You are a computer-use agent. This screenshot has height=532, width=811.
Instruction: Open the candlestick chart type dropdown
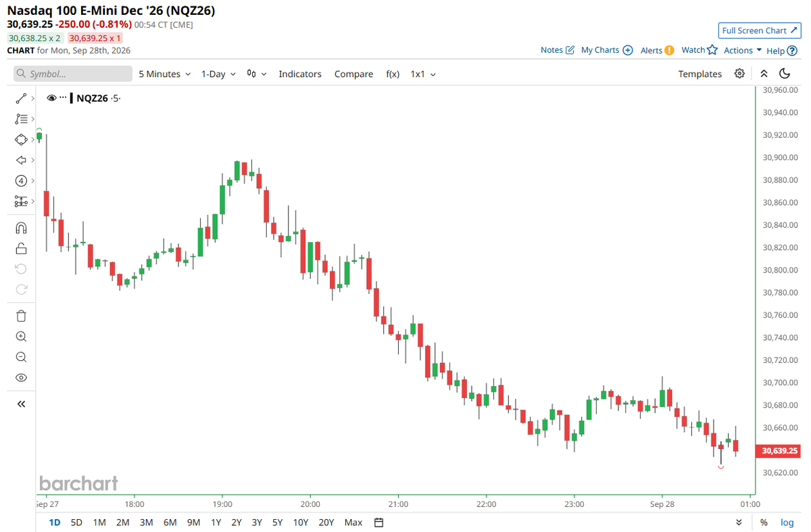click(257, 74)
